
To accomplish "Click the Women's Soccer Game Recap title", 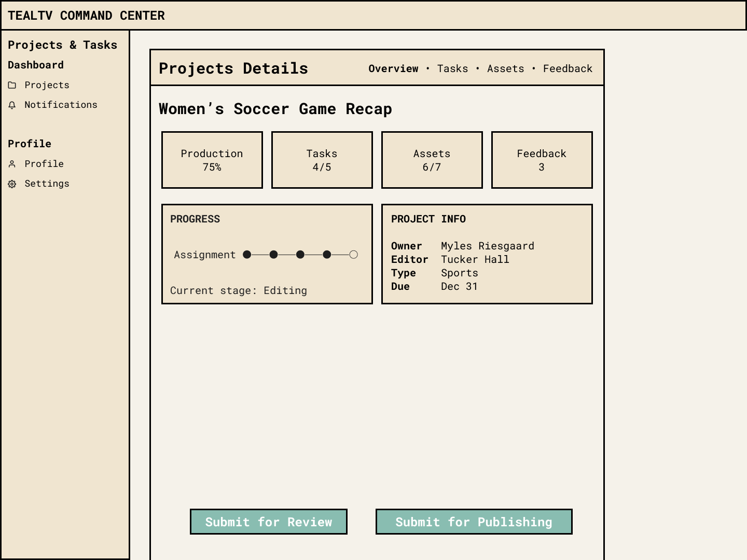I will tap(275, 109).
